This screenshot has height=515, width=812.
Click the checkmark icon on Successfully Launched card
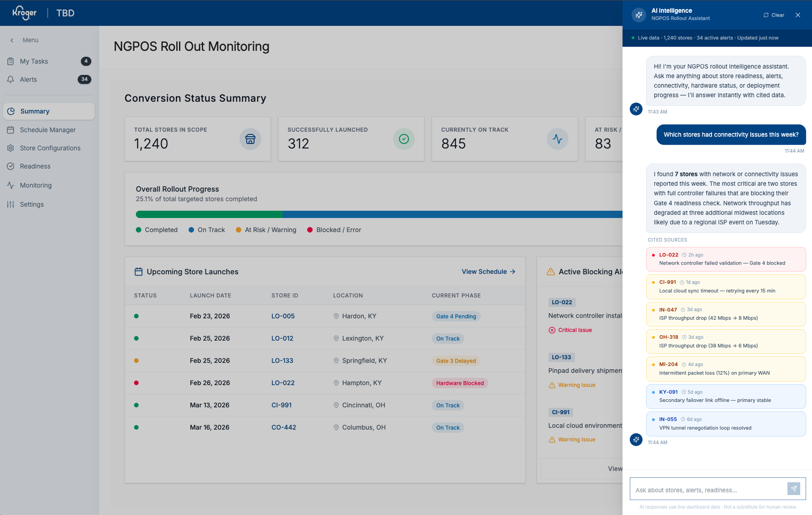[404, 139]
